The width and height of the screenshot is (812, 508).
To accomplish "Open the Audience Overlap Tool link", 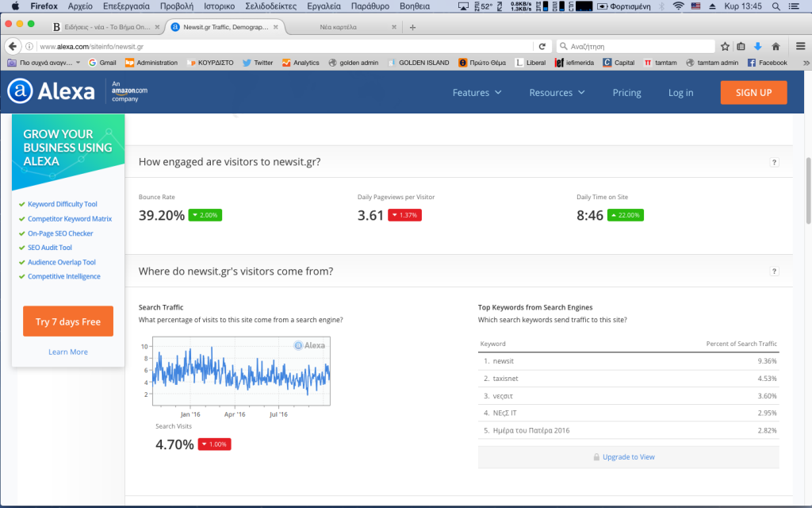I will click(62, 262).
